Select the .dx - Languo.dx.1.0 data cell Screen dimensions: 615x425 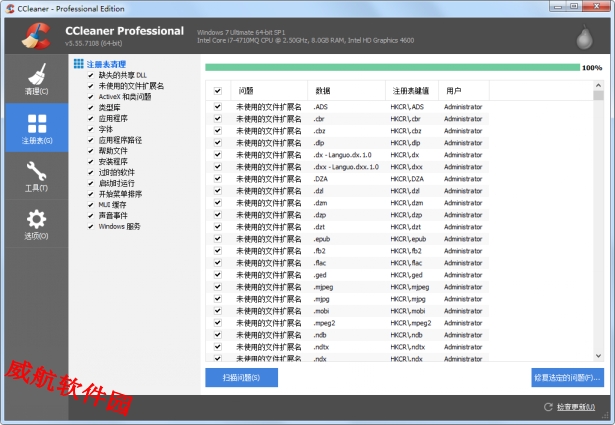342,155
